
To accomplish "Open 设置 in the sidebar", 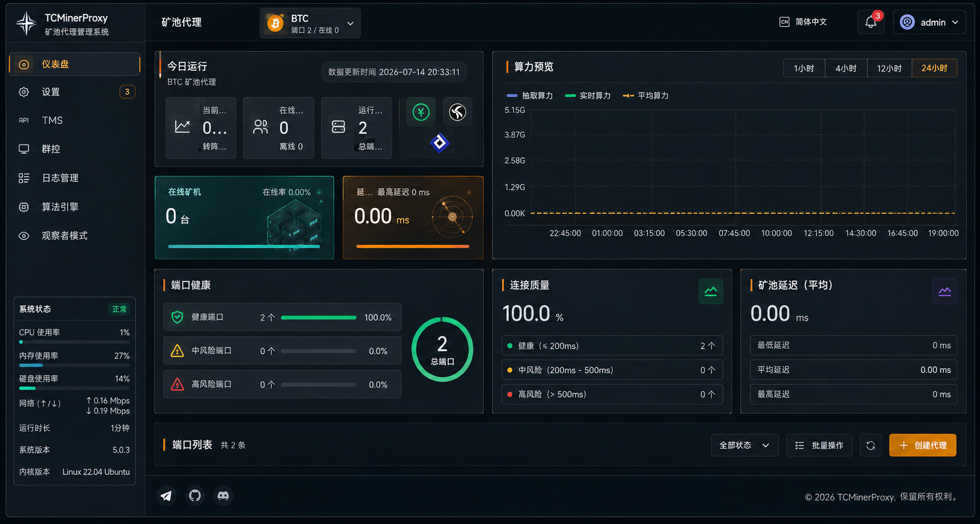I will 74,92.
